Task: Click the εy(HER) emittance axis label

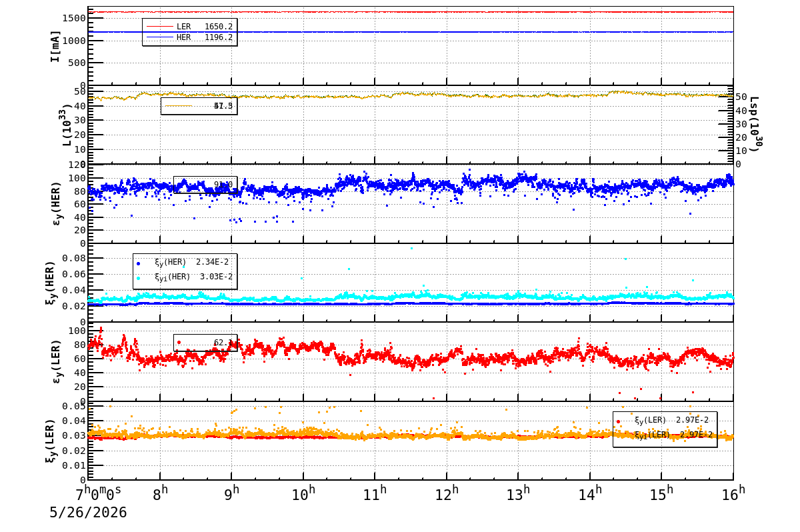Action: tap(56, 203)
